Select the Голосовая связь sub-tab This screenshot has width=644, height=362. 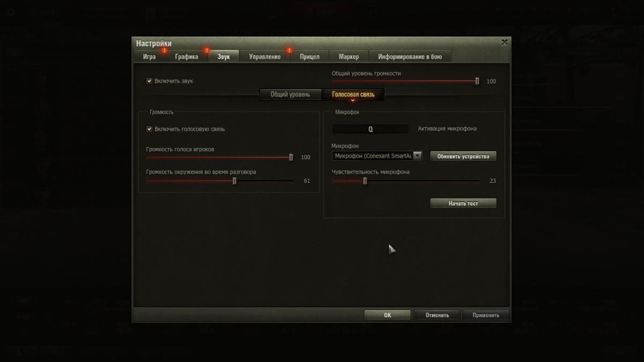[353, 94]
